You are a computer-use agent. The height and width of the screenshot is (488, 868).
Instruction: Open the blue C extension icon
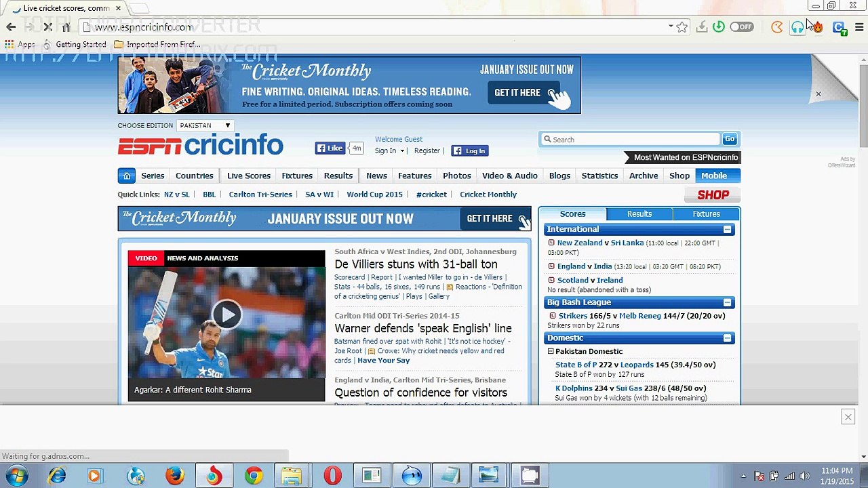(840, 28)
